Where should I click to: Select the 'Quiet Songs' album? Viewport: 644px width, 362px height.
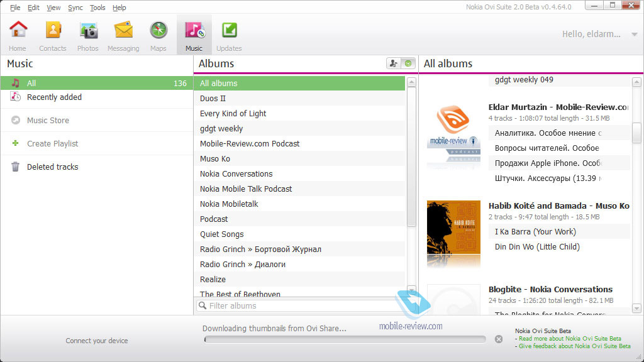click(299, 234)
